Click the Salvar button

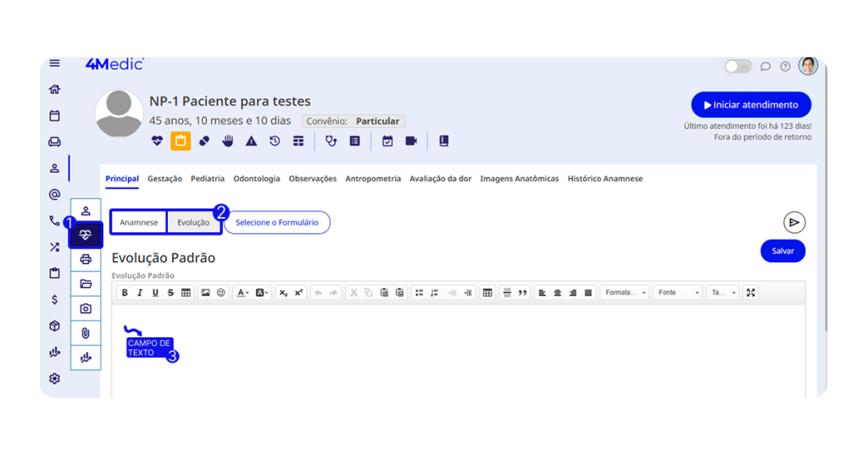coord(782,251)
